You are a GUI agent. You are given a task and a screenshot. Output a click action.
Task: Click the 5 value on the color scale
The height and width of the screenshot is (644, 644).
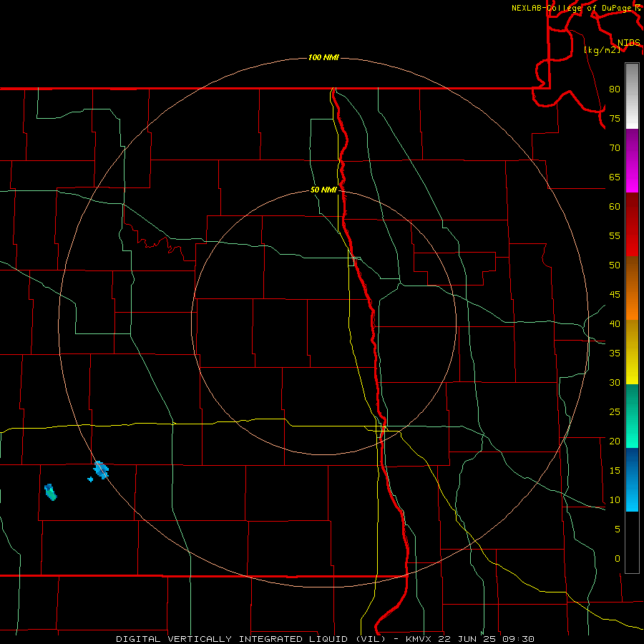[x=618, y=530]
